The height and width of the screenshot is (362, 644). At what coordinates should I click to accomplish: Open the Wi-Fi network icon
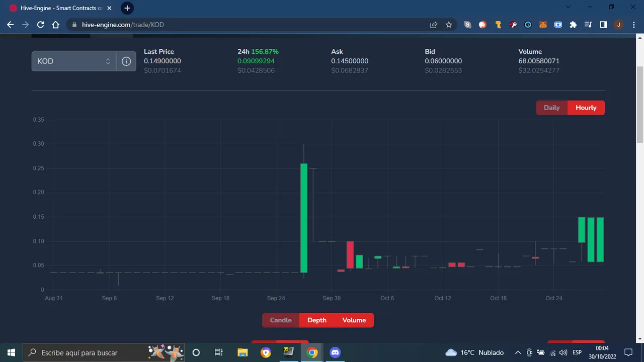tap(552, 352)
